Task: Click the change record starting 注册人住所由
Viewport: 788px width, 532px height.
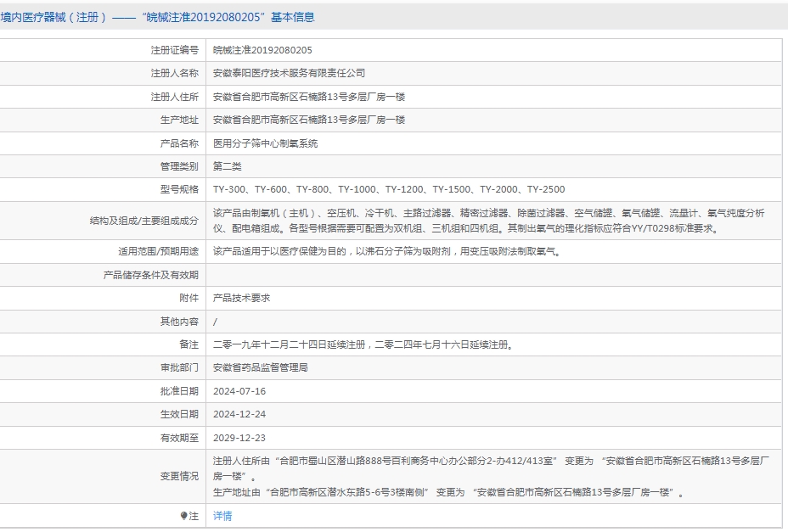Action: [x=491, y=468]
